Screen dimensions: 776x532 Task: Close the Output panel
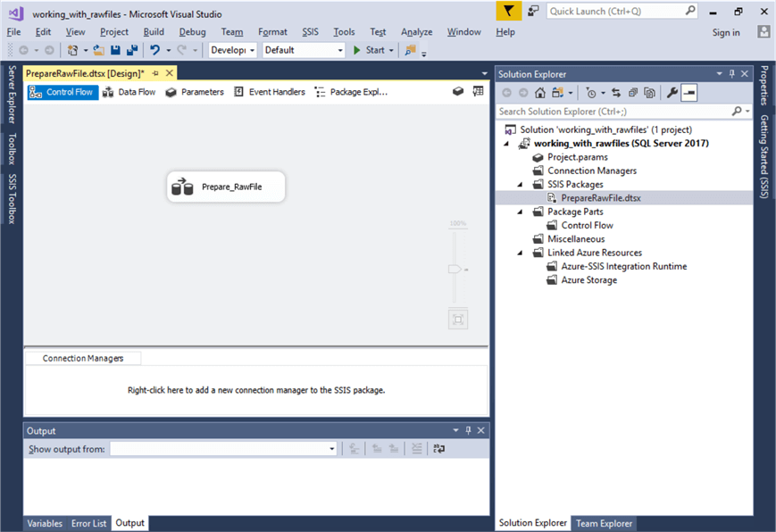(x=481, y=430)
